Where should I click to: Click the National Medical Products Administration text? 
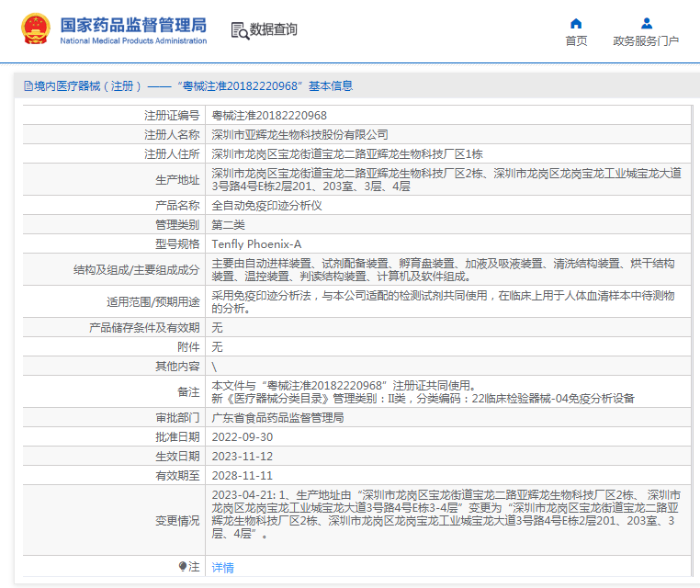[x=133, y=40]
